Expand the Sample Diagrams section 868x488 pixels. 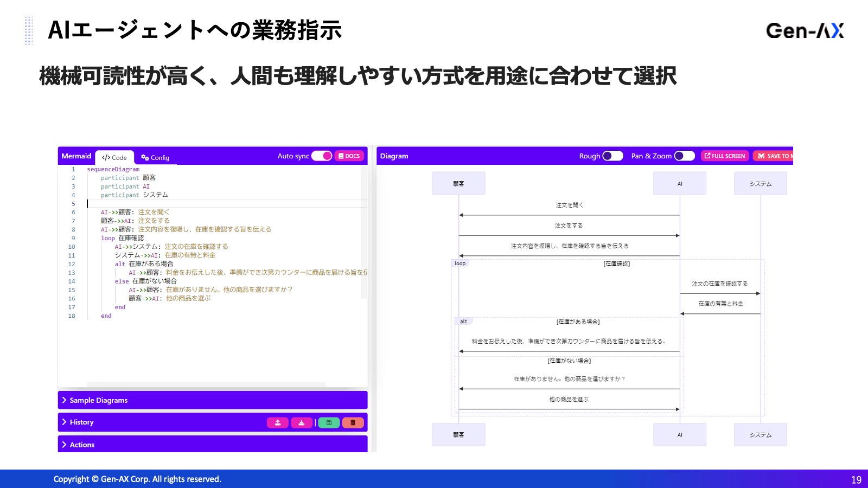98,401
